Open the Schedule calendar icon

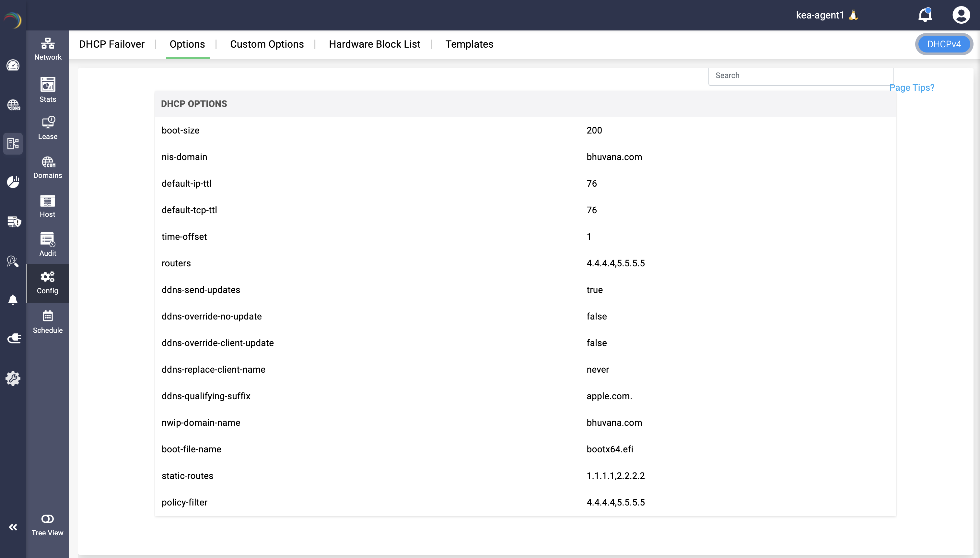[x=48, y=316]
